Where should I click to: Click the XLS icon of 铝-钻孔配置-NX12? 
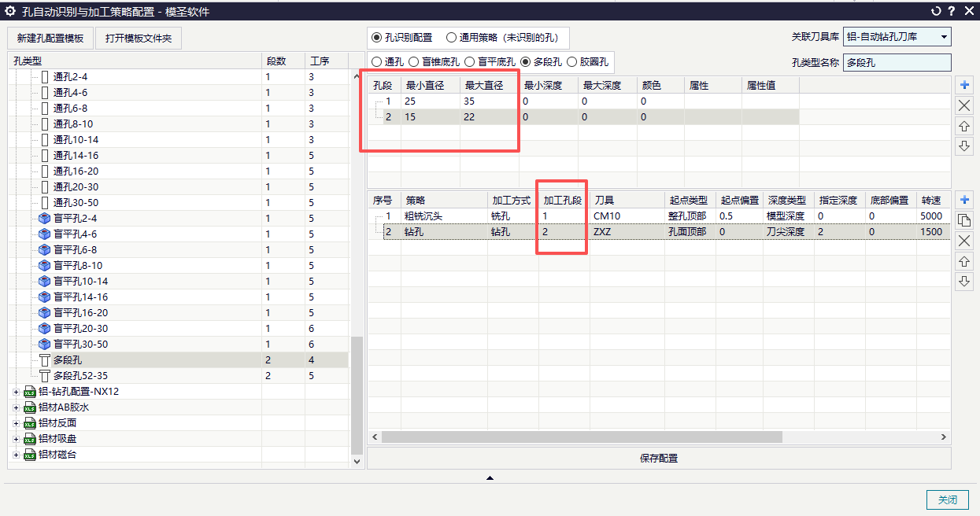pos(31,391)
